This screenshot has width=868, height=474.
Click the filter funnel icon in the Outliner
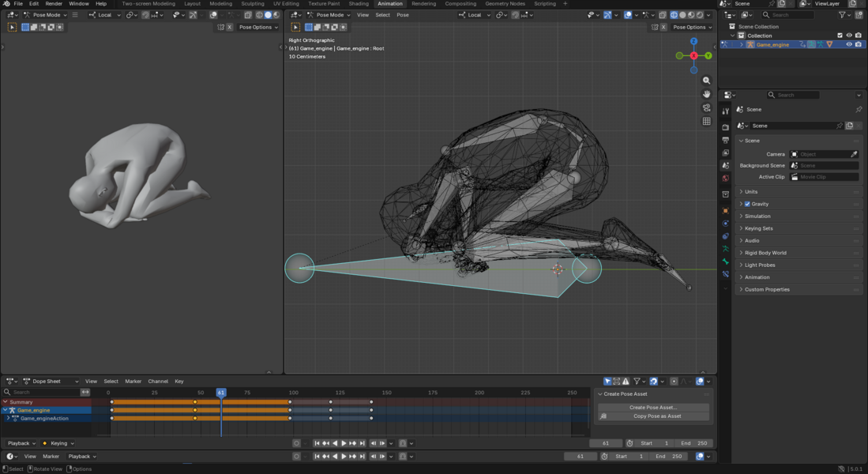click(842, 14)
